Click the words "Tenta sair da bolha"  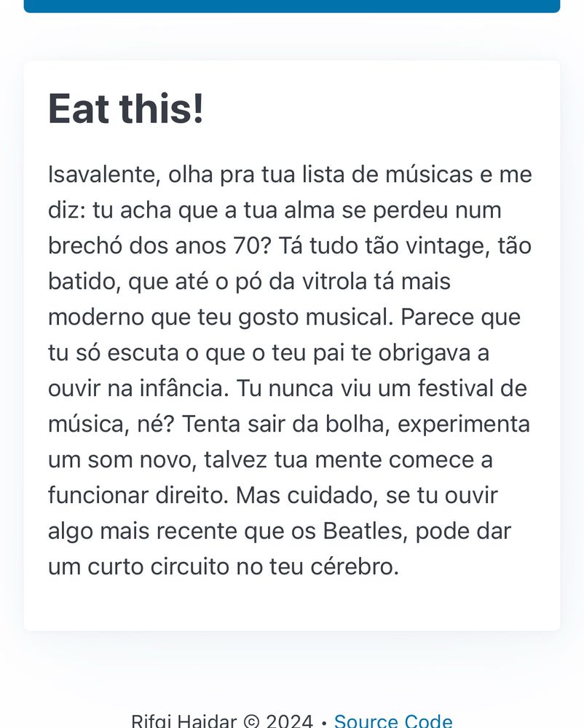tap(285, 424)
